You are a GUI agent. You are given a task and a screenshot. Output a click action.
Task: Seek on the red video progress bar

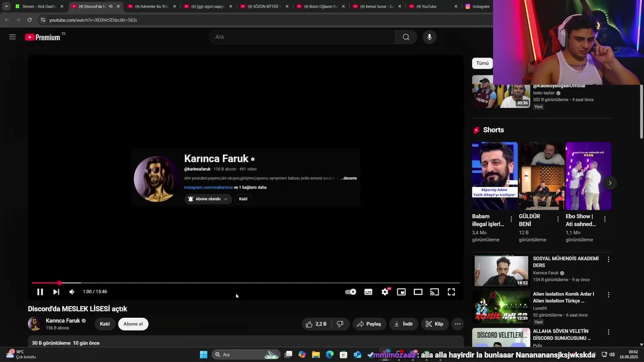point(246,283)
